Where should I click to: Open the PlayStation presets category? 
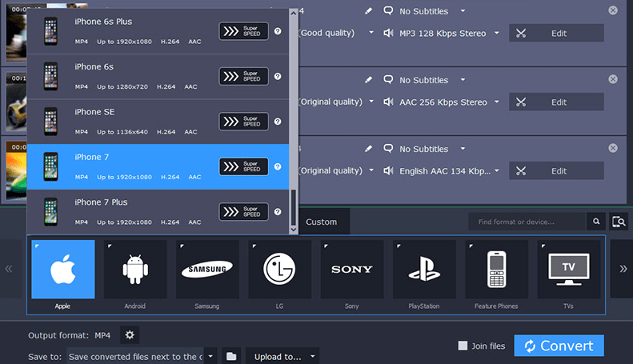pos(424,269)
